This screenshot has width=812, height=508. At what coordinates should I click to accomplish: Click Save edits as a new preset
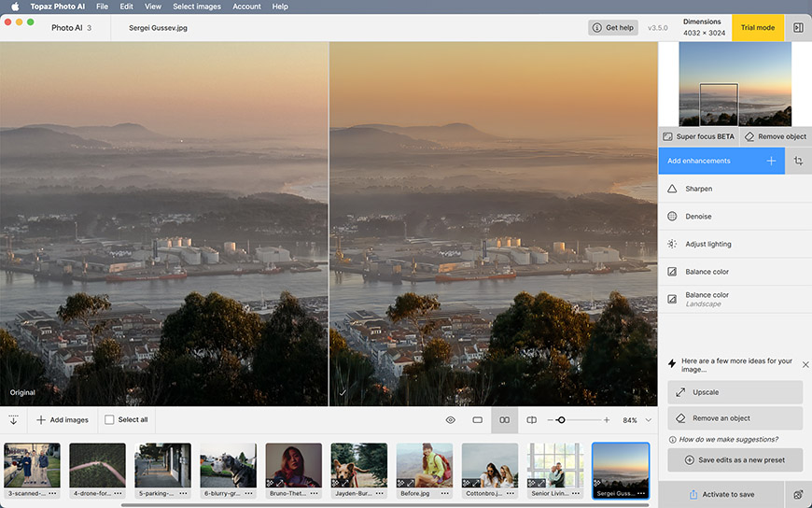pyautogui.click(x=735, y=460)
